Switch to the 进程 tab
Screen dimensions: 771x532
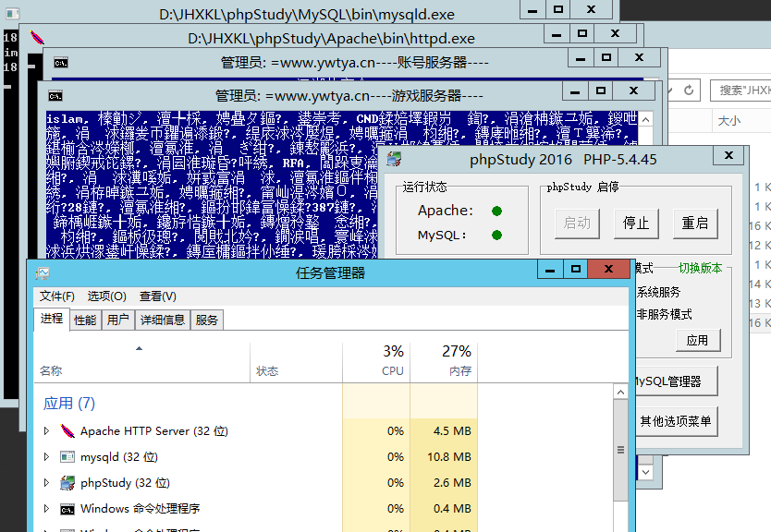coord(52,319)
